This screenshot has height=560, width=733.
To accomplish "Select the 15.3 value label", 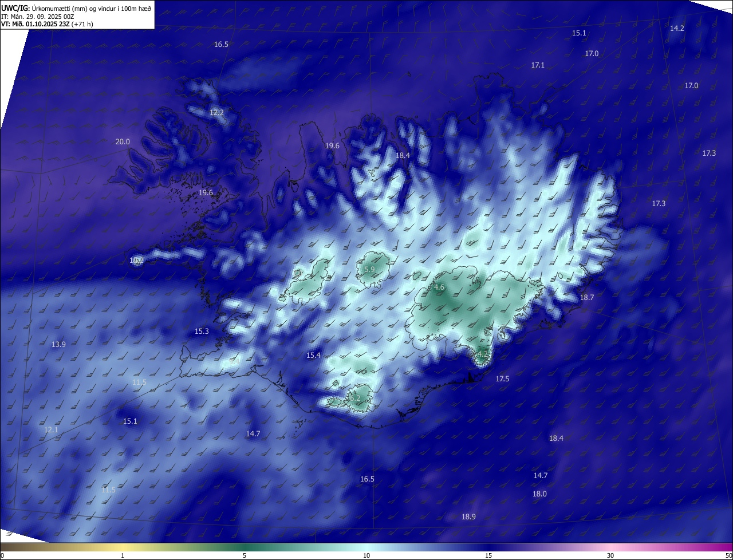I will point(202,332).
